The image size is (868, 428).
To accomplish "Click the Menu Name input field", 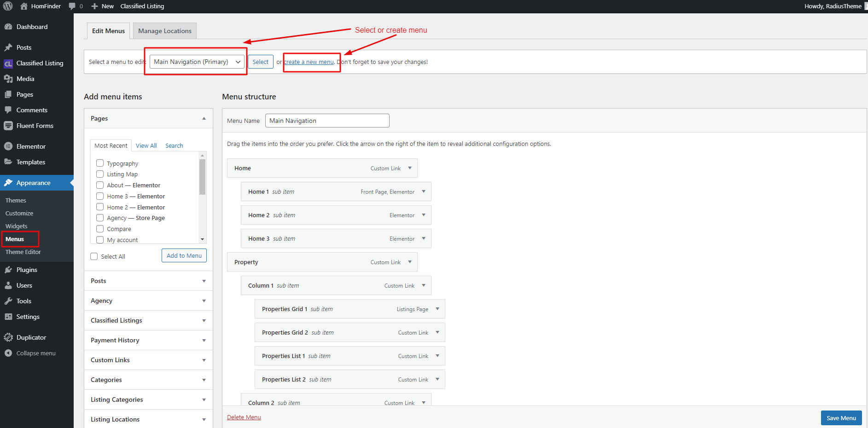I will (x=327, y=121).
